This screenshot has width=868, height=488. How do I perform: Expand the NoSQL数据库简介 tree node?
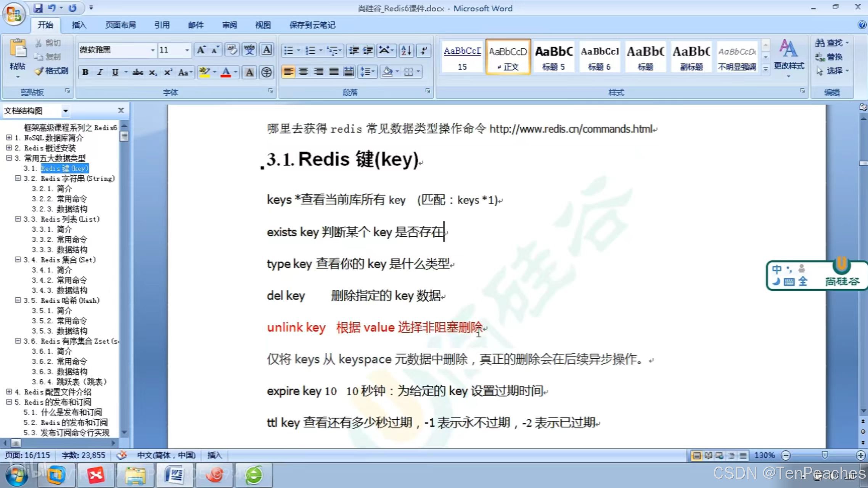click(x=9, y=138)
